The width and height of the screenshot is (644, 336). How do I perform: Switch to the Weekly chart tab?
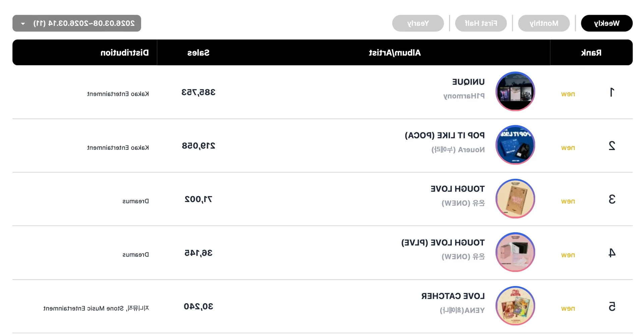pos(607,23)
